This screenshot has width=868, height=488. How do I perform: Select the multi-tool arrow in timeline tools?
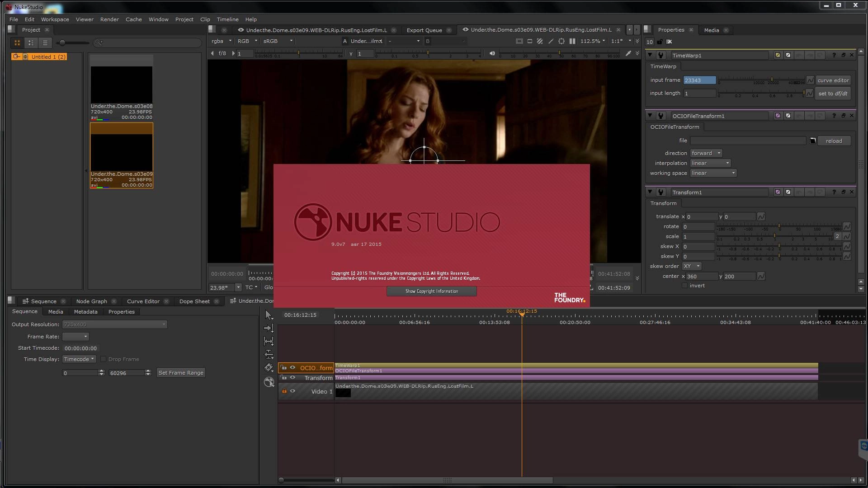click(269, 315)
